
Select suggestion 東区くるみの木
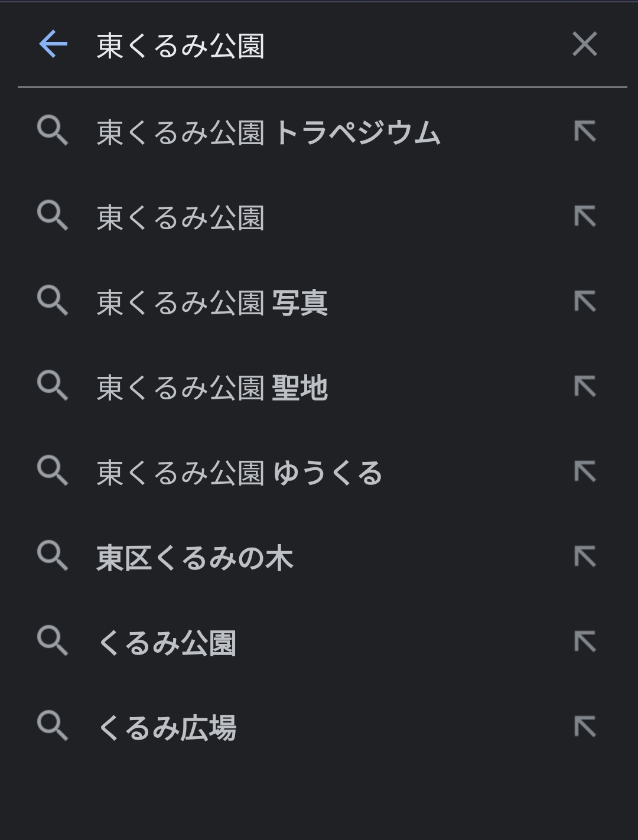pyautogui.click(x=195, y=558)
